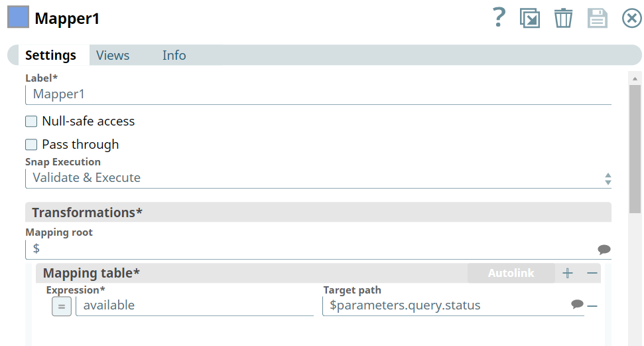The height and width of the screenshot is (346, 644).
Task: Save settings with the floppy disk icon
Action: (x=597, y=18)
